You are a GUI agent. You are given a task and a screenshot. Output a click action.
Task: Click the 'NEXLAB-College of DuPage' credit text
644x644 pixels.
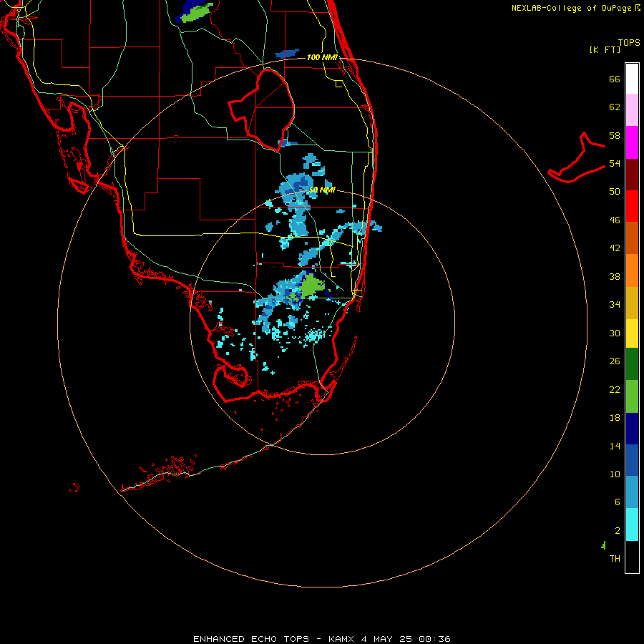[x=571, y=8]
